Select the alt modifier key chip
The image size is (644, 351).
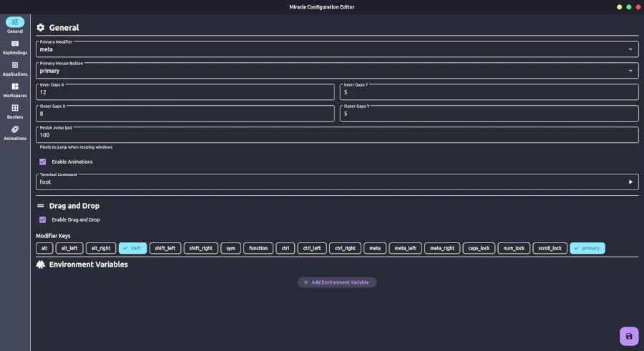pos(44,248)
